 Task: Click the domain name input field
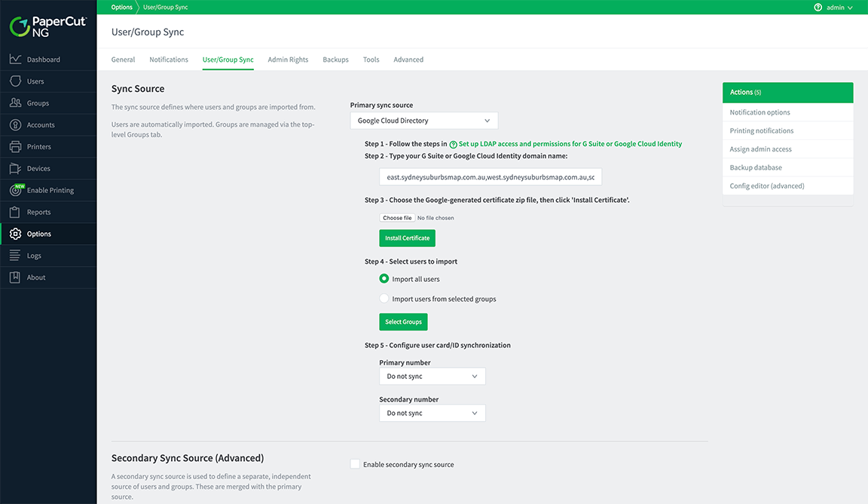point(490,178)
